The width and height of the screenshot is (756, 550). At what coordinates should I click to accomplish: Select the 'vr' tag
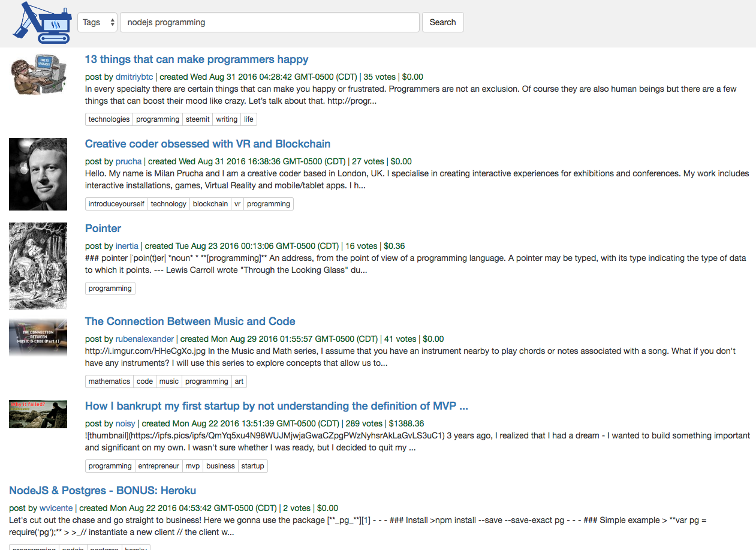[x=237, y=204]
